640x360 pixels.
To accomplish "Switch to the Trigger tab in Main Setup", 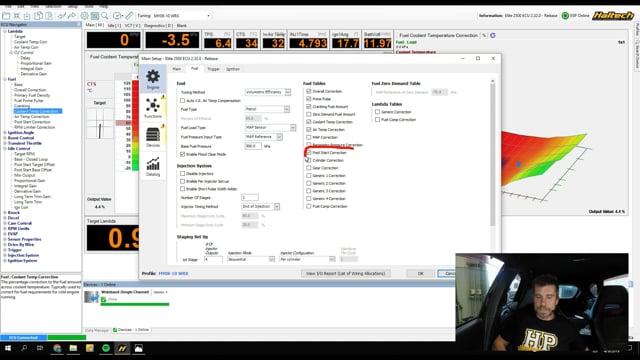I will [213, 69].
